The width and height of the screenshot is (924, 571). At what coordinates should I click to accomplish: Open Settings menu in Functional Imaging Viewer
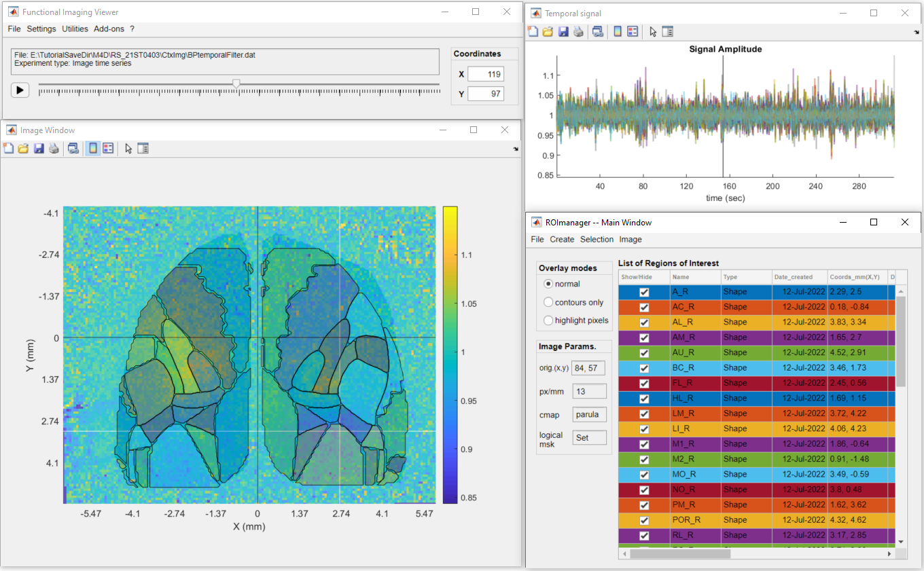coord(41,29)
